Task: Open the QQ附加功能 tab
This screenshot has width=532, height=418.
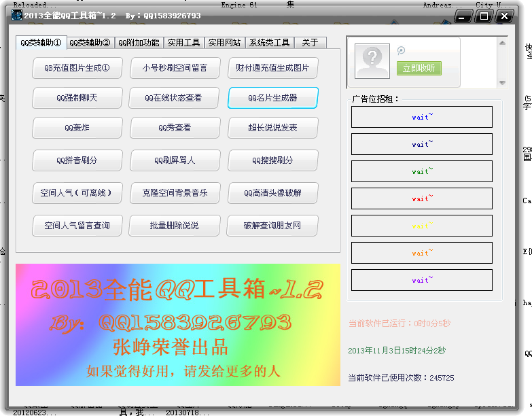Action: click(139, 43)
